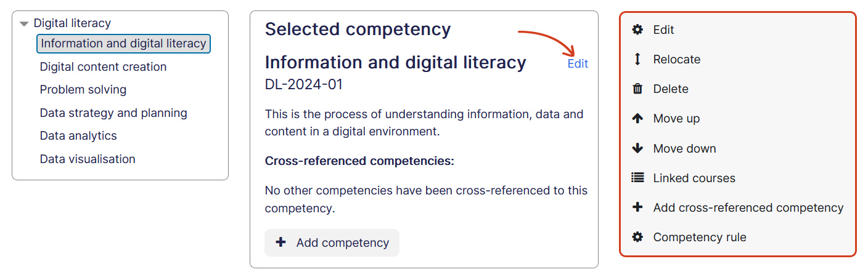Choose Add cross-referenced competency menu entry
The height and width of the screenshot is (280, 868).
tap(748, 207)
